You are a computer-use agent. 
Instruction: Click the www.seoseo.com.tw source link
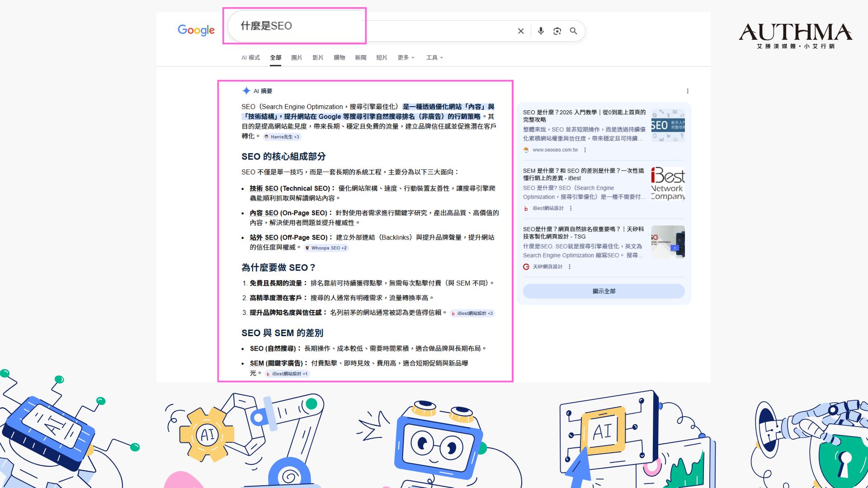click(x=555, y=150)
